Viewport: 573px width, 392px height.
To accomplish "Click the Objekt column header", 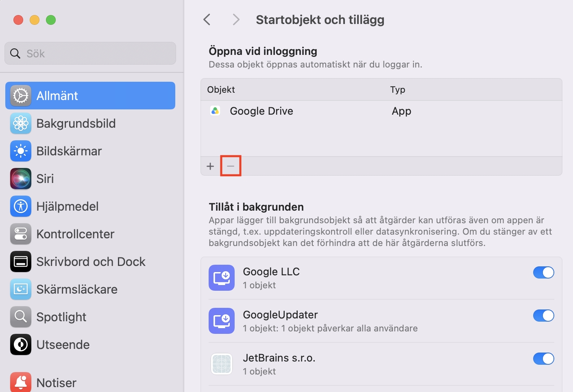I will click(x=221, y=89).
